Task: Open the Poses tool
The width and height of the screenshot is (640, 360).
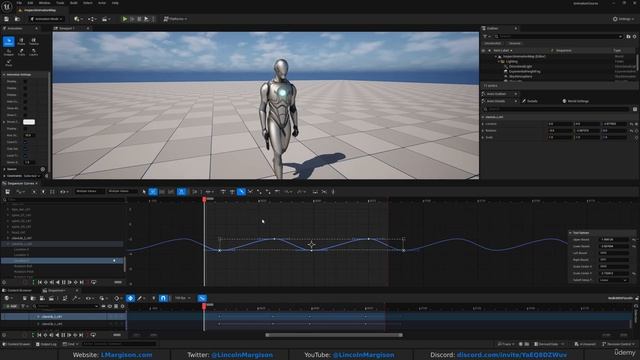Action: click(21, 41)
